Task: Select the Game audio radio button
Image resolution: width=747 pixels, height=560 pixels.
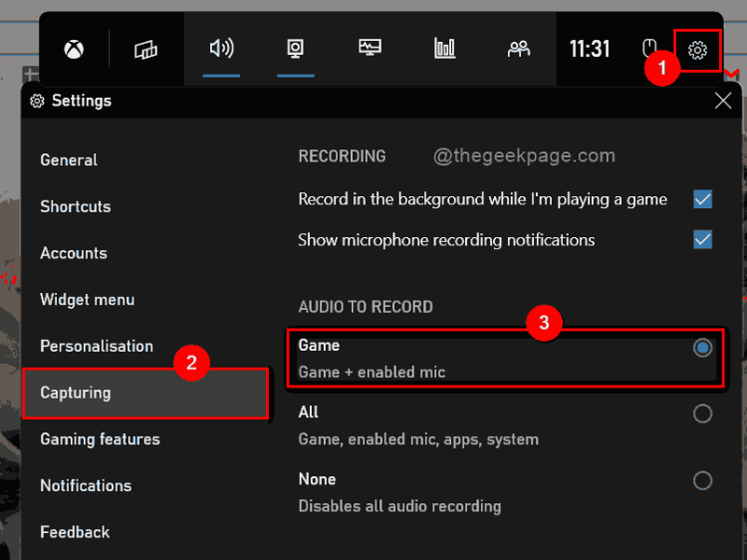Action: click(x=702, y=348)
